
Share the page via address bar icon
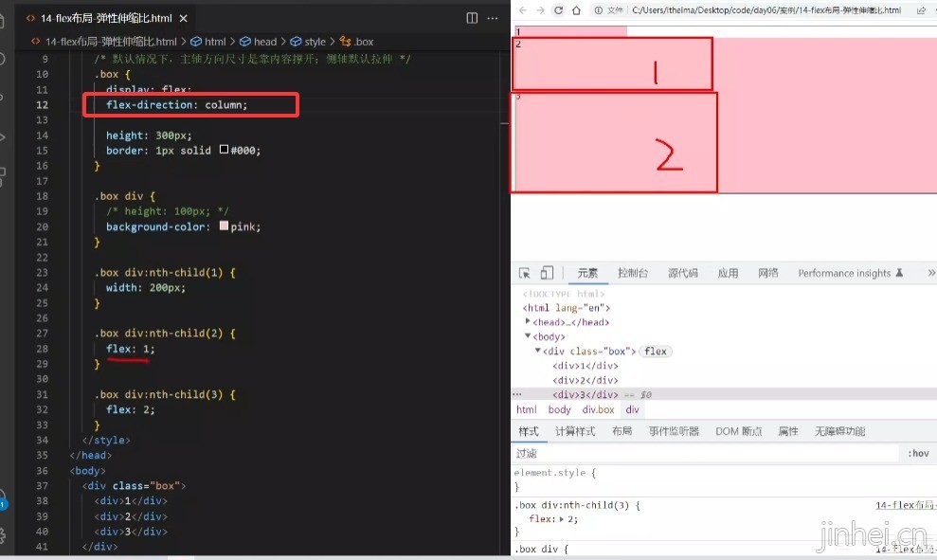pyautogui.click(x=921, y=10)
